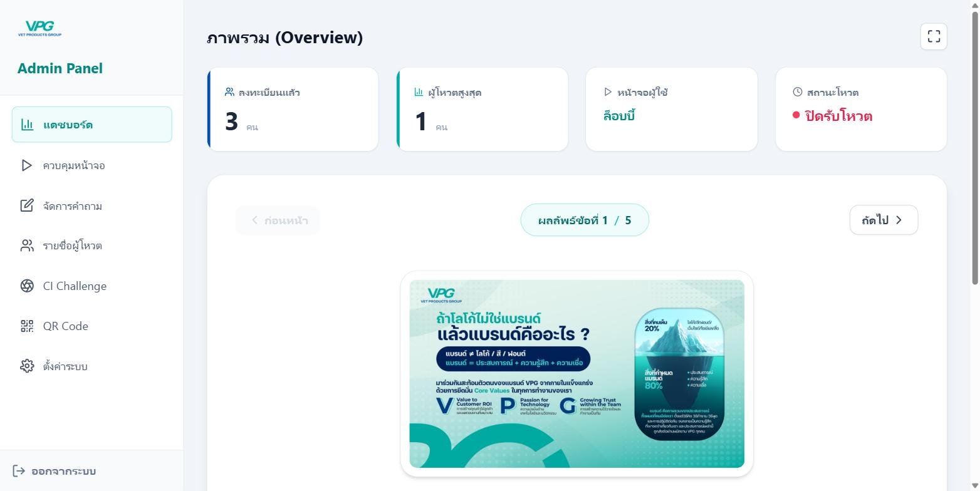
Task: Click the people icon beside รายชื่อผู้โหวต
Action: (x=27, y=246)
